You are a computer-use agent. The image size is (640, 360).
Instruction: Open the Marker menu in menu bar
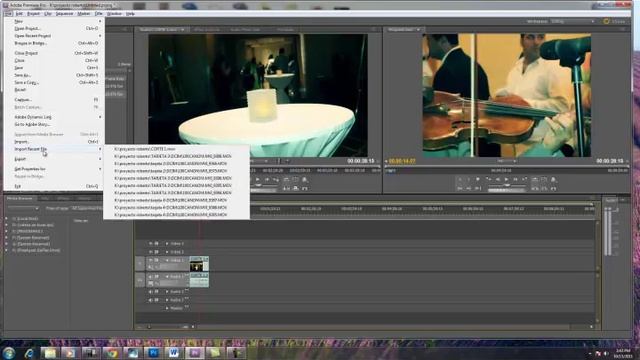coord(84,14)
